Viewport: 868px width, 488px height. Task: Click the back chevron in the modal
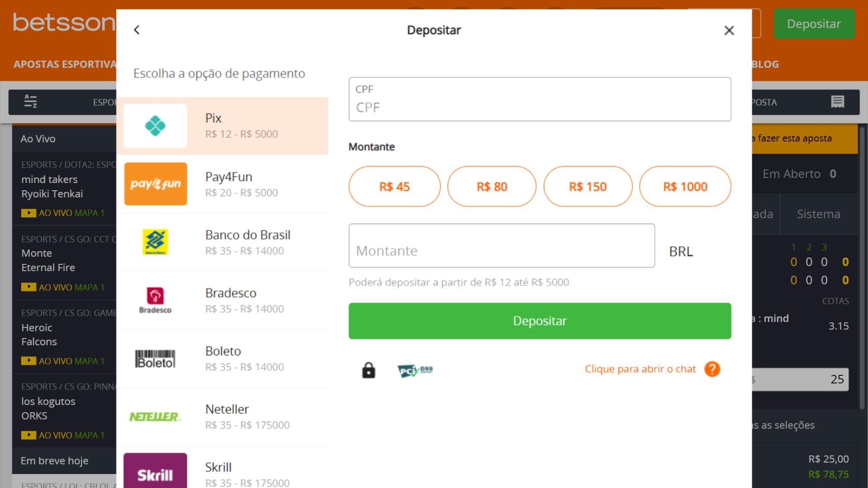[x=137, y=30]
